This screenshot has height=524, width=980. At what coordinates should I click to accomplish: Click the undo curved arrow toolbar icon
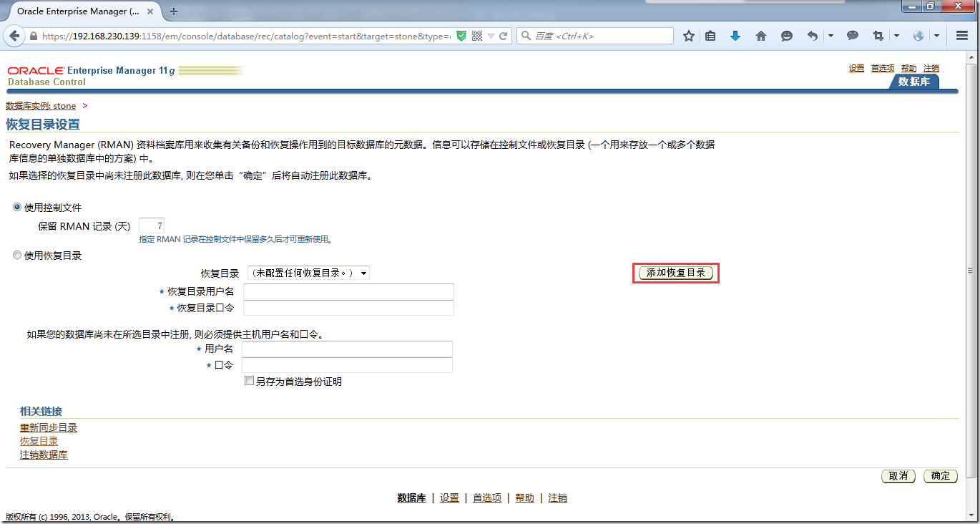coord(812,36)
